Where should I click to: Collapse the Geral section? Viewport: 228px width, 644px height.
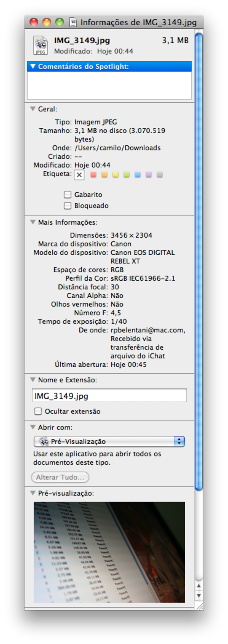[33, 109]
